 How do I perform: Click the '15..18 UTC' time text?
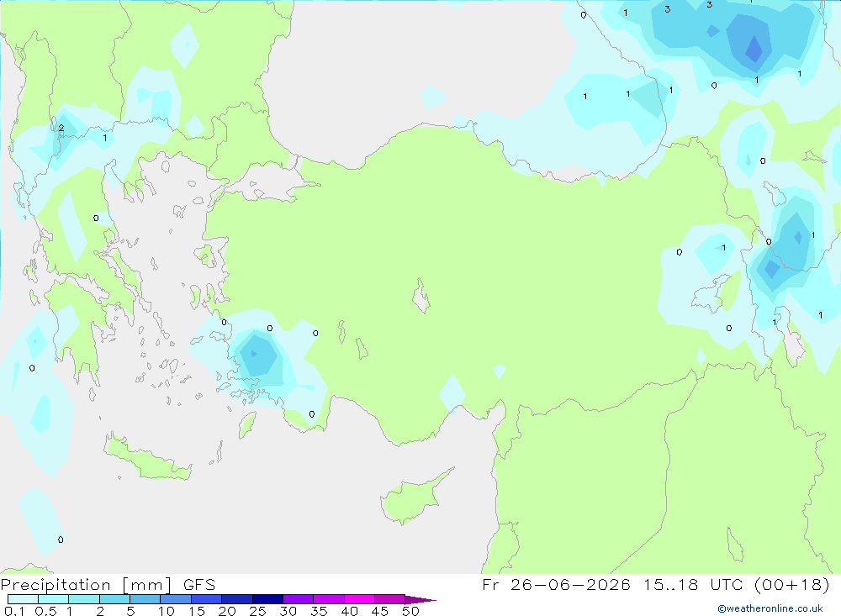pyautogui.click(x=696, y=585)
